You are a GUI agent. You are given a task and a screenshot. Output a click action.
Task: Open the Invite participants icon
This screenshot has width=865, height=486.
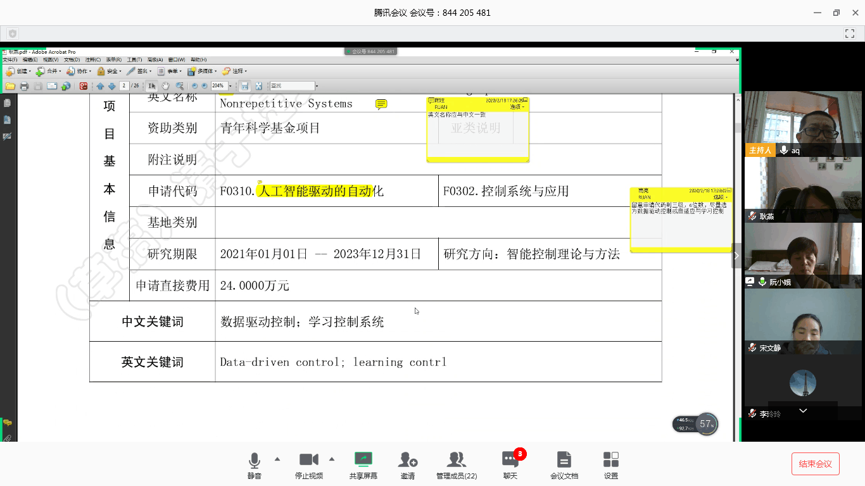407,462
